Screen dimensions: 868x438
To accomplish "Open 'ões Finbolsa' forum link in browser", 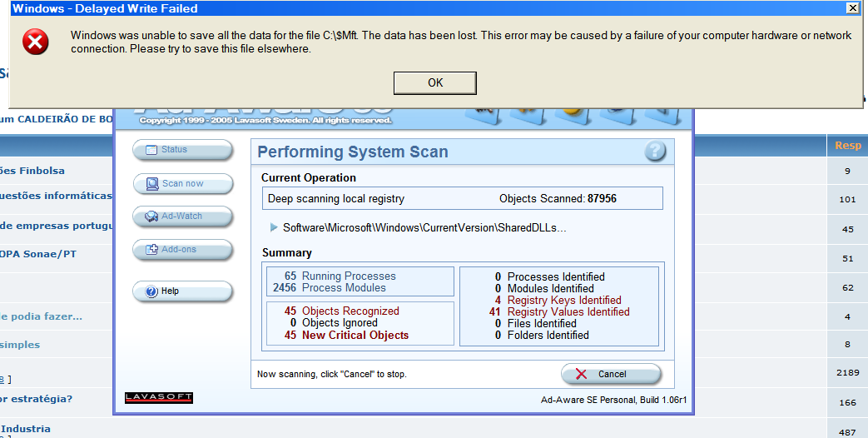I will tap(32, 171).
